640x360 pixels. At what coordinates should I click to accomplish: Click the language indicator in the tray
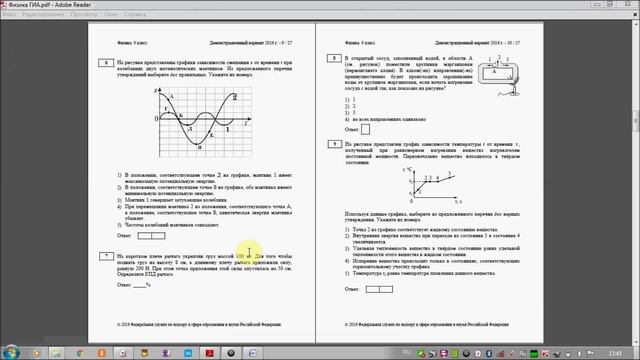[x=406, y=352]
